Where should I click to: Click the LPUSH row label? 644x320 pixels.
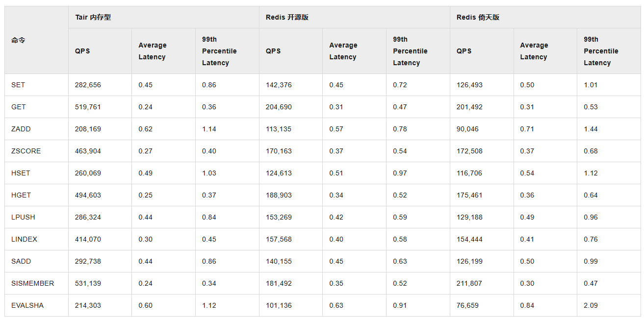(x=23, y=217)
